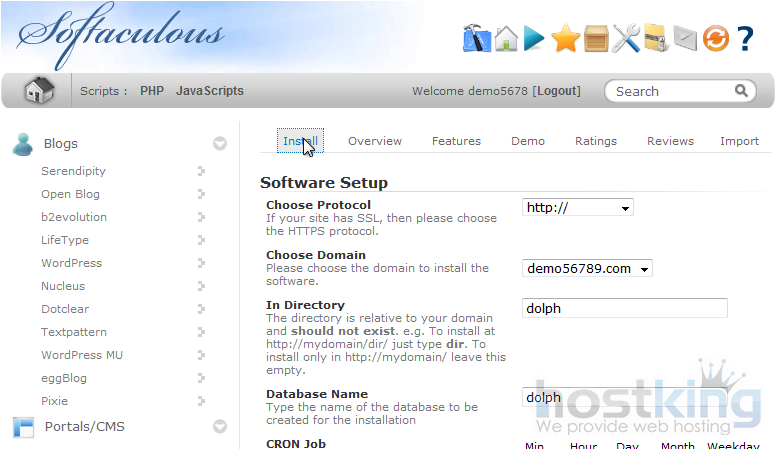Click the wooden crate icon
This screenshot has width=776, height=450.
(x=596, y=39)
